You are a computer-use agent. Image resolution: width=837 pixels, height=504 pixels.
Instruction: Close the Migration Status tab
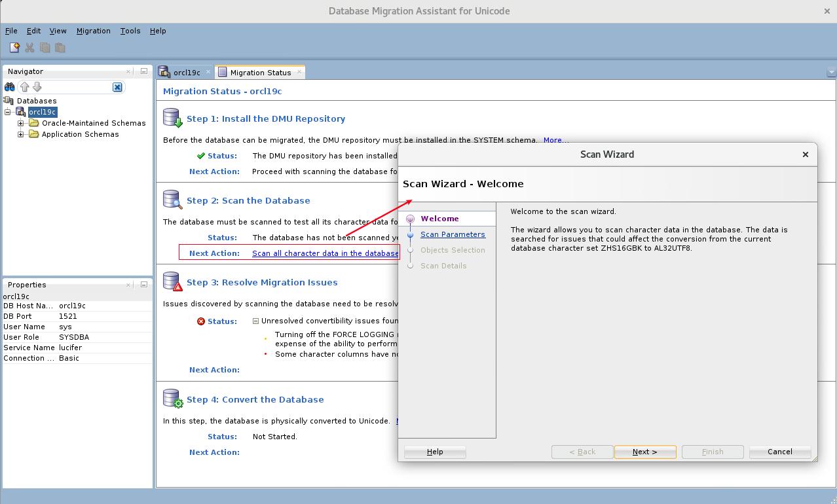coord(299,72)
